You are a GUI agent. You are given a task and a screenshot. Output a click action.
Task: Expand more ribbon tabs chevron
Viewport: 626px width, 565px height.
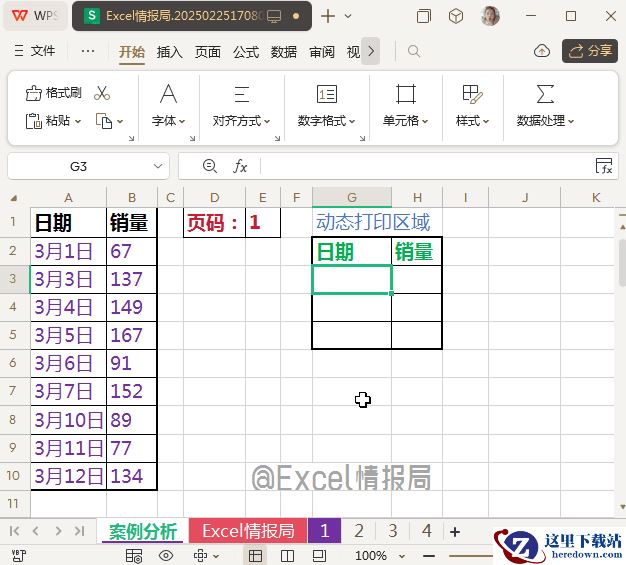point(371,51)
